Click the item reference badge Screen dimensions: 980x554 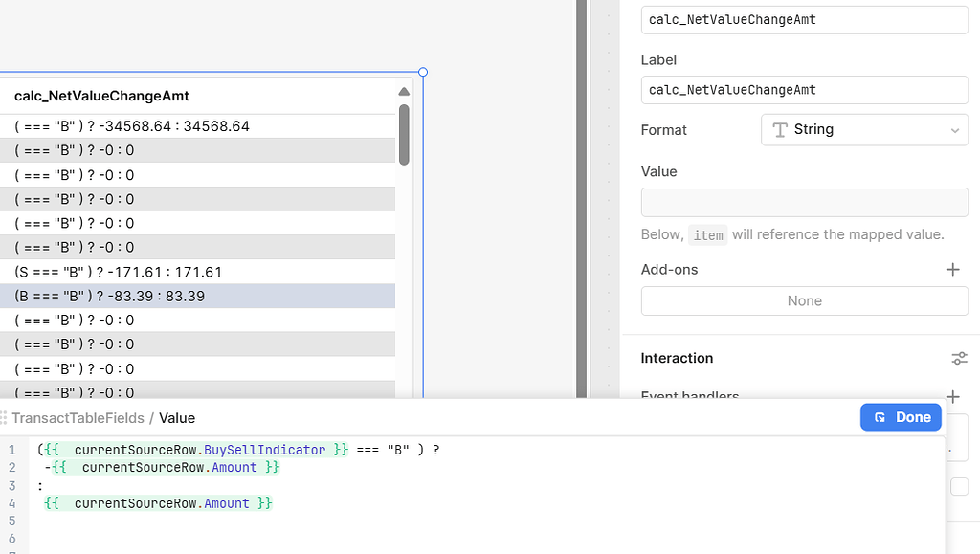tap(708, 234)
